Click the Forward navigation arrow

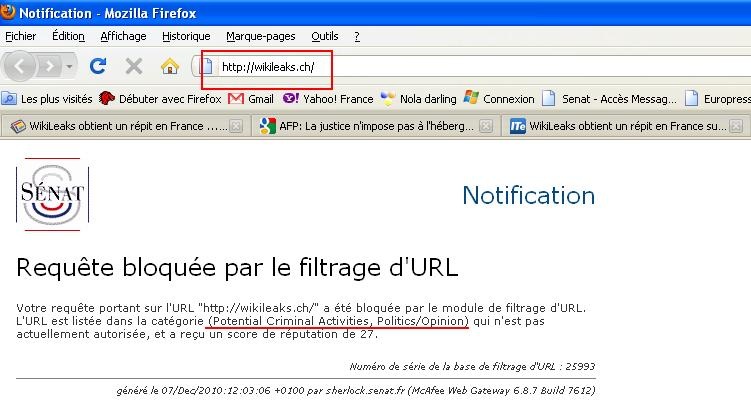click(48, 66)
